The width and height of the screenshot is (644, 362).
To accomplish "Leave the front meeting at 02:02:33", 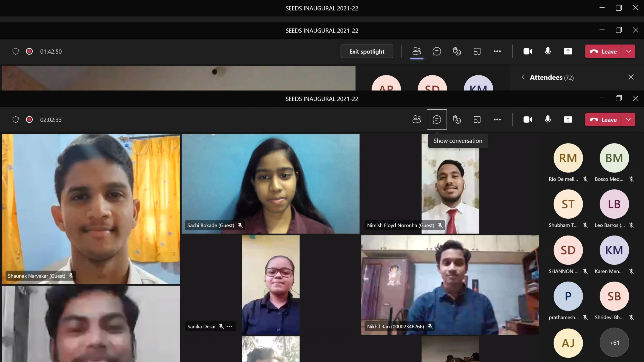I will coord(603,120).
